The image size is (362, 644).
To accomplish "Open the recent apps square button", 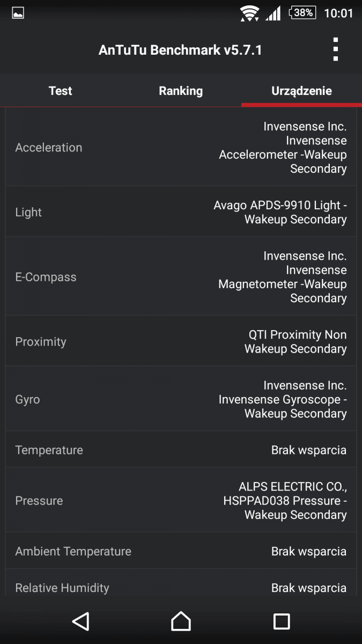I will coord(282,621).
